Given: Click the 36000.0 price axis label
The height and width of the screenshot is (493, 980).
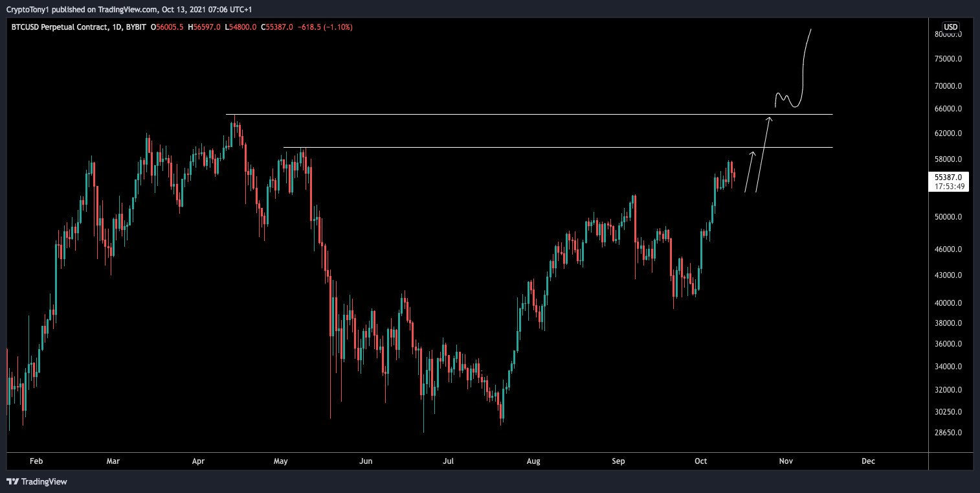Looking at the screenshot, I should coord(948,345).
